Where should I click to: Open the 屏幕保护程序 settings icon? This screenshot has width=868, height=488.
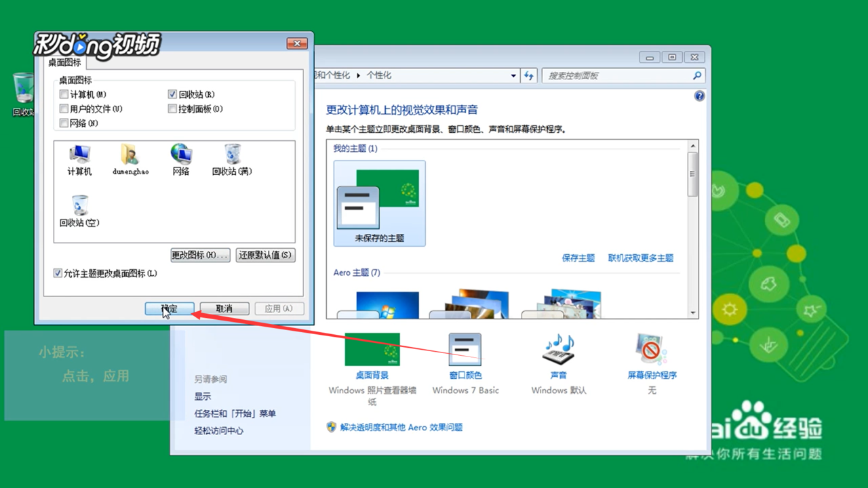point(650,349)
